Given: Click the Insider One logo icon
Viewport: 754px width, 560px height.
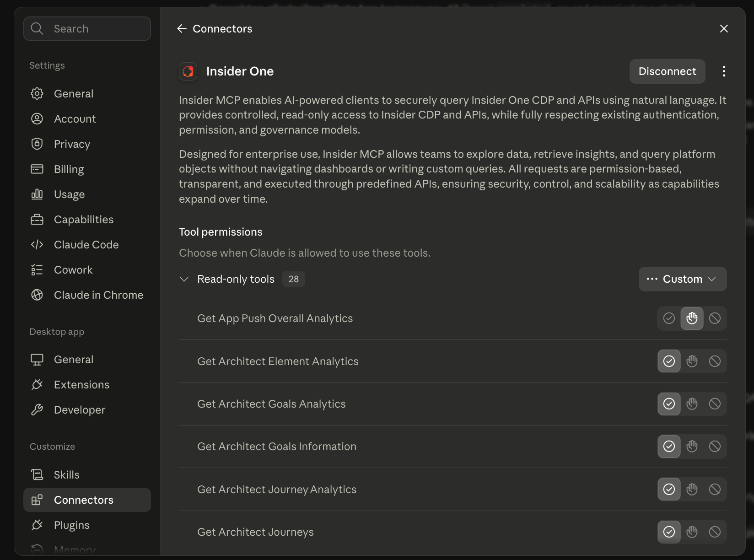Looking at the screenshot, I should point(188,71).
